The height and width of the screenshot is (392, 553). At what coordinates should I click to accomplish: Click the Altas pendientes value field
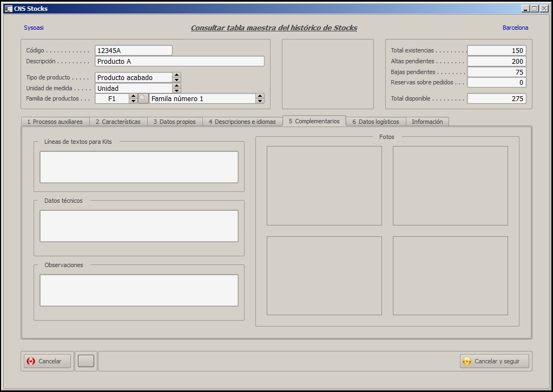pyautogui.click(x=497, y=61)
